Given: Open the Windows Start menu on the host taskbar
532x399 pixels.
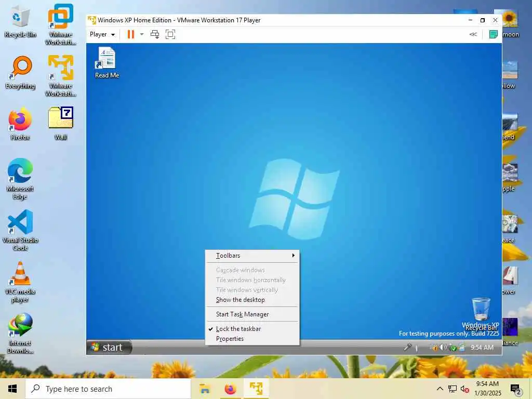Looking at the screenshot, I should 12,389.
